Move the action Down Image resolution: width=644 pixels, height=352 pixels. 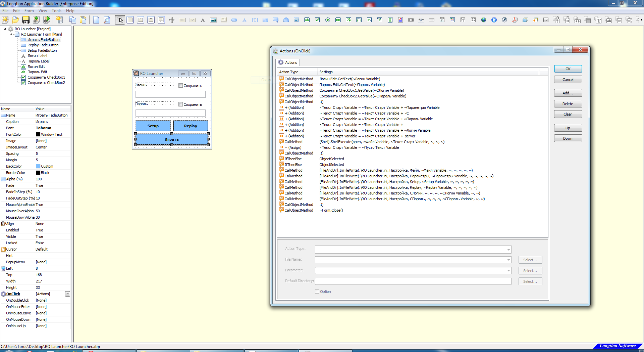[568, 138]
